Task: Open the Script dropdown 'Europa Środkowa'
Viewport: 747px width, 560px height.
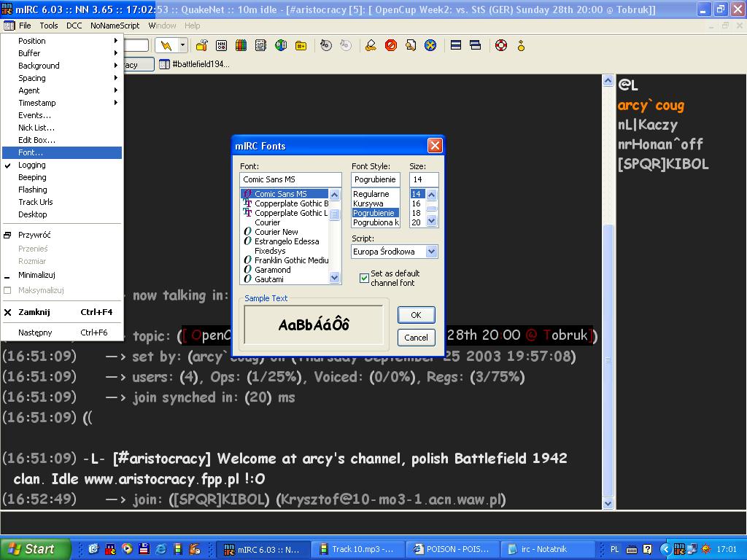Action: (x=394, y=252)
